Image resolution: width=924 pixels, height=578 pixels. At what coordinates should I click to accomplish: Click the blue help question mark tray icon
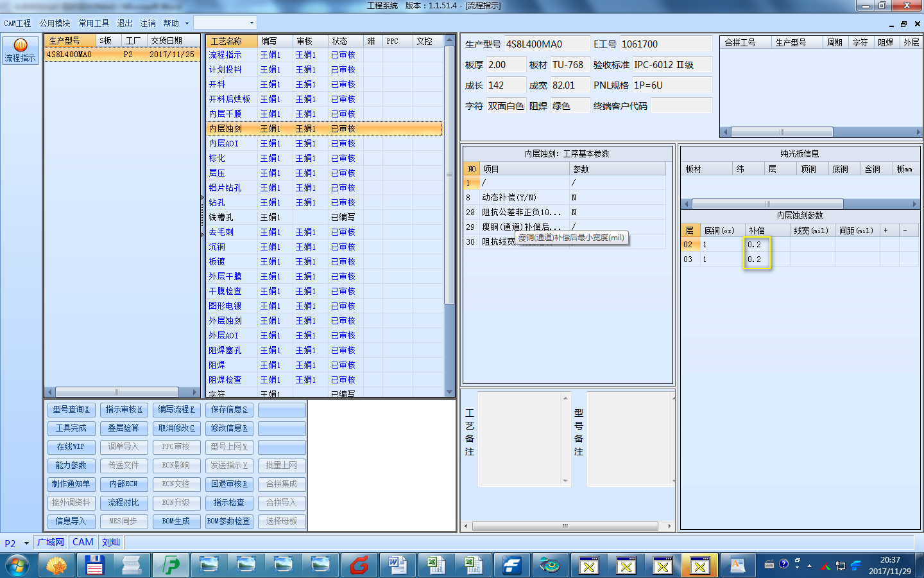[x=783, y=564]
